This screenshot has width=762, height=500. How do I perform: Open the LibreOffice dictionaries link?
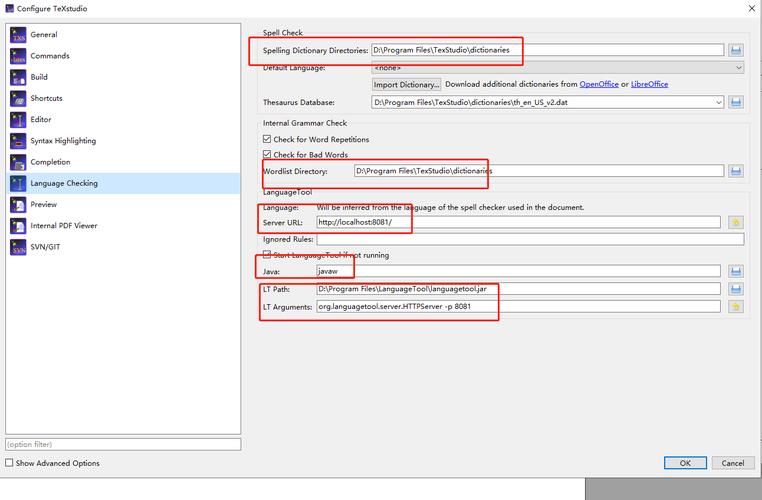649,84
